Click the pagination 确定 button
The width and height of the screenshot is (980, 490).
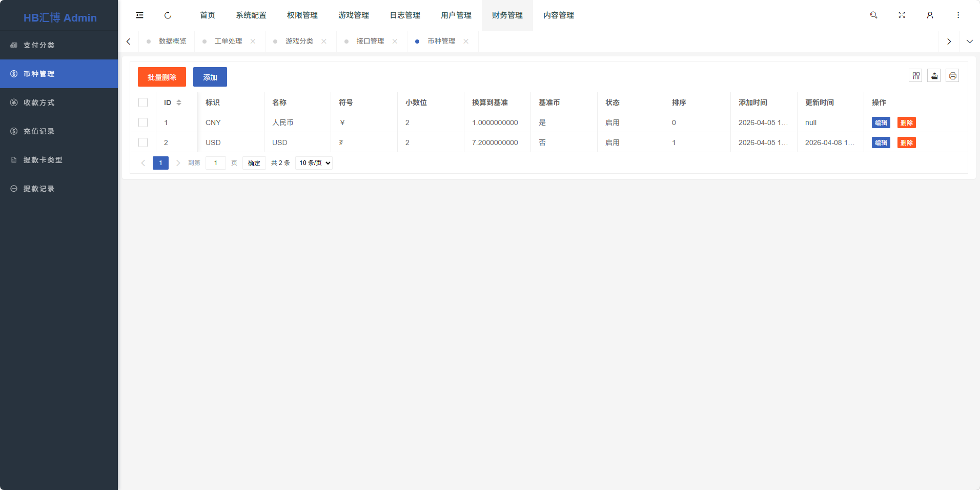254,163
